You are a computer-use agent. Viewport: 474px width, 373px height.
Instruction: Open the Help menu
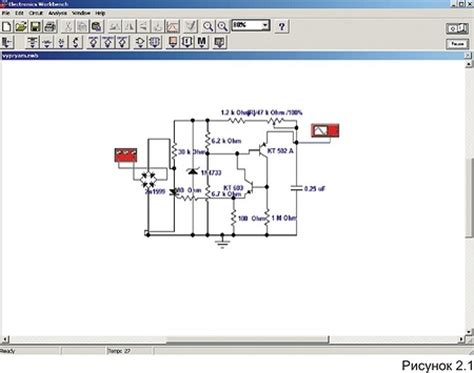100,13
